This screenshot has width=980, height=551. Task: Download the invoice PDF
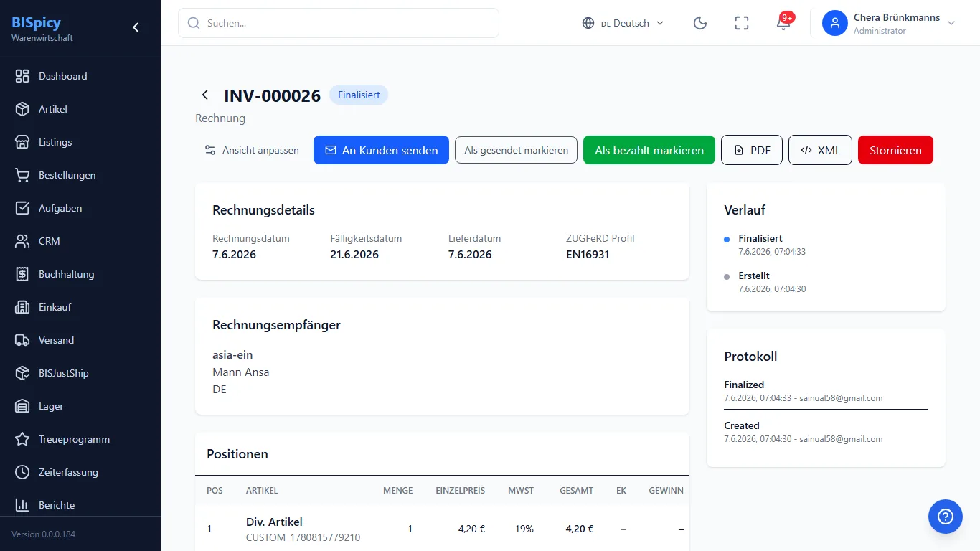pyautogui.click(x=752, y=150)
